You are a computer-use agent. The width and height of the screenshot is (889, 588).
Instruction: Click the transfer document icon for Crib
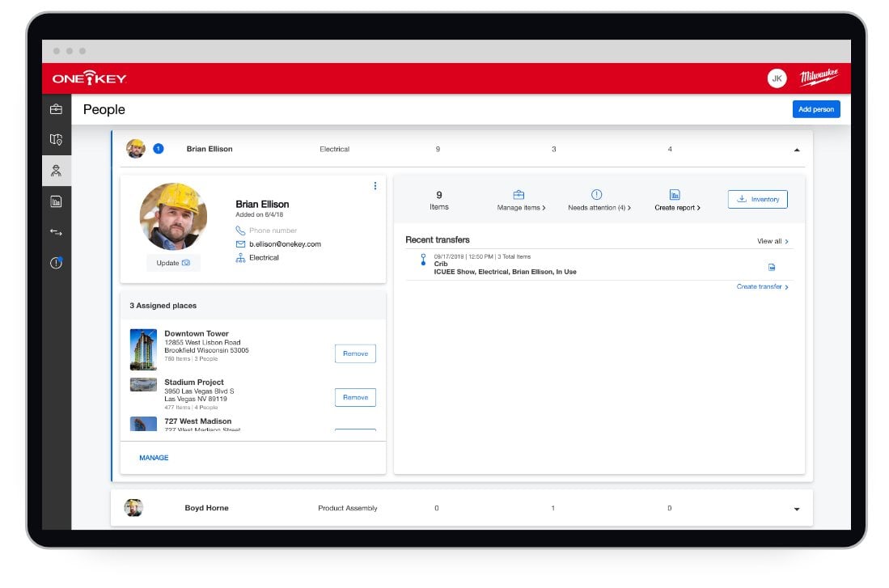tap(771, 267)
